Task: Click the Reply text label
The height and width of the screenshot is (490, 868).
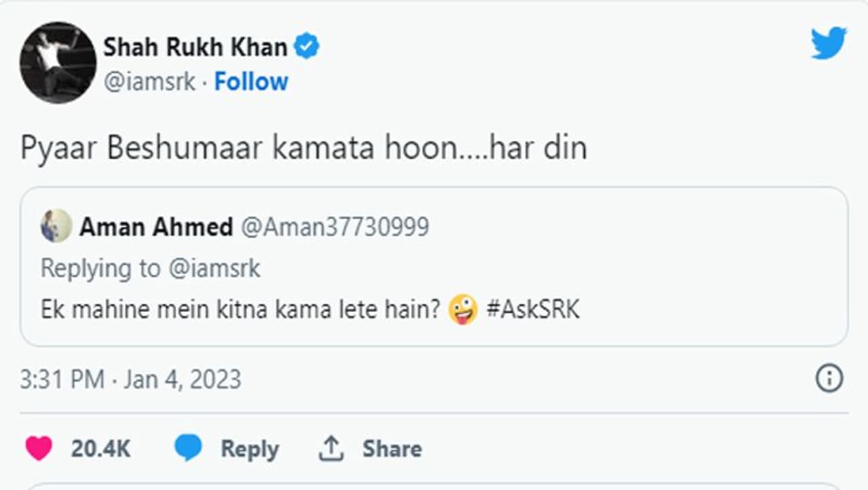Action: (x=249, y=449)
